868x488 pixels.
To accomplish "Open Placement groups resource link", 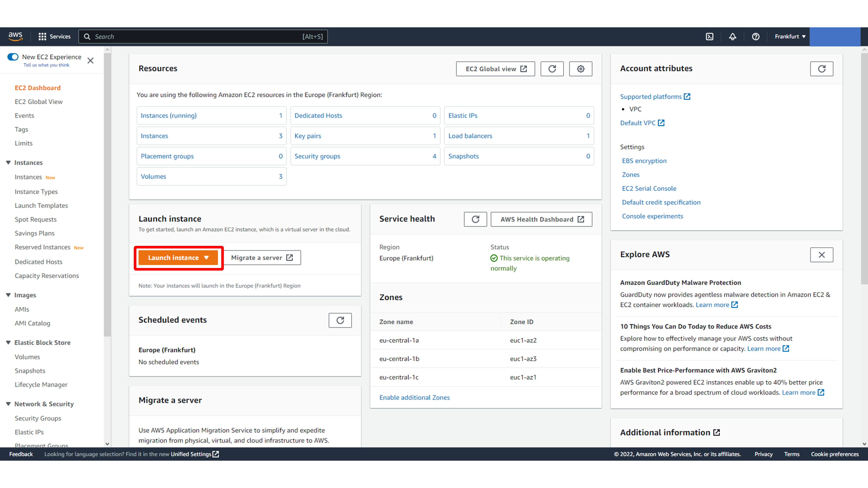I will tap(167, 156).
